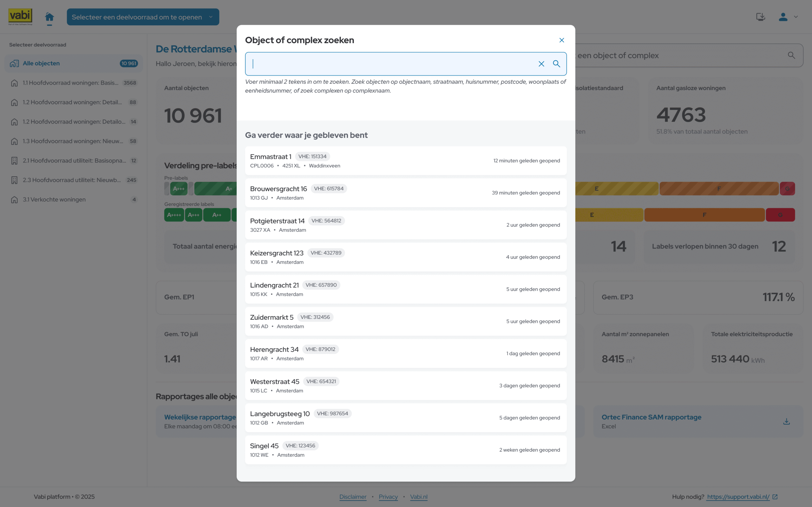The image size is (812, 507).
Task: Open recent object Emmastraat 1
Action: 406,161
